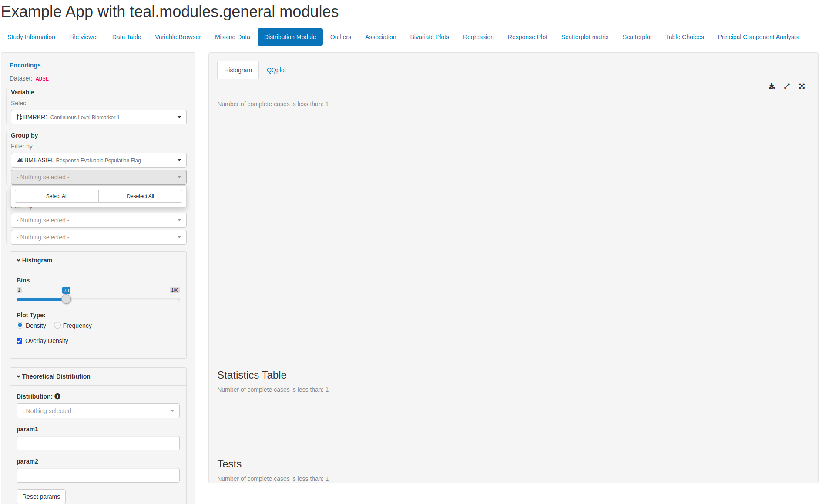Screen dimensions: 829x504
Task: Click inside the param1 input field
Action: click(x=98, y=443)
